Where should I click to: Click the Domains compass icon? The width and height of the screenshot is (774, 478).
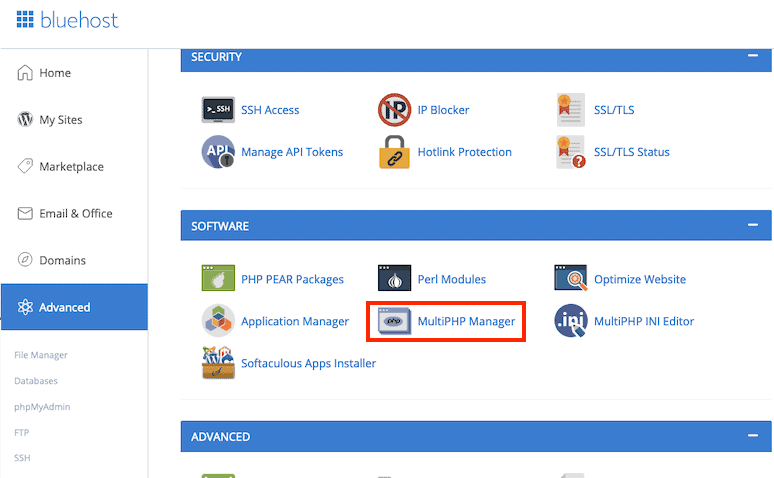[25, 259]
